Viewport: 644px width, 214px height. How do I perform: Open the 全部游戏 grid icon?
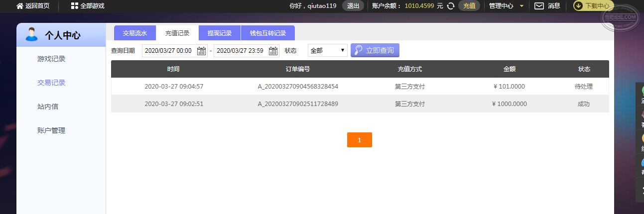[x=74, y=6]
